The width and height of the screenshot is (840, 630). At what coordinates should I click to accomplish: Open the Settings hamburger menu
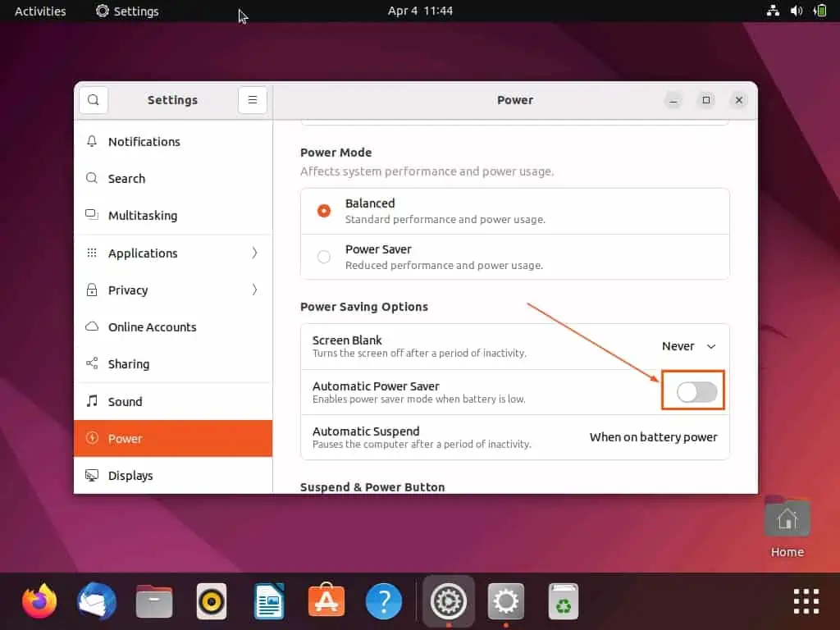pos(252,99)
